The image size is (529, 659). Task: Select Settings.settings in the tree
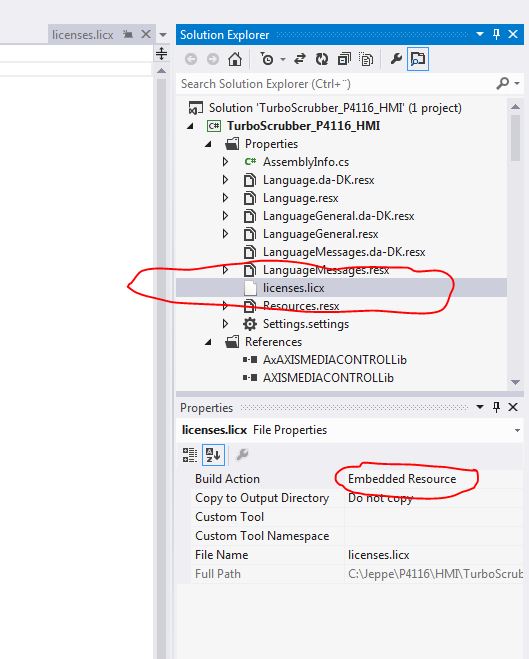click(x=306, y=324)
